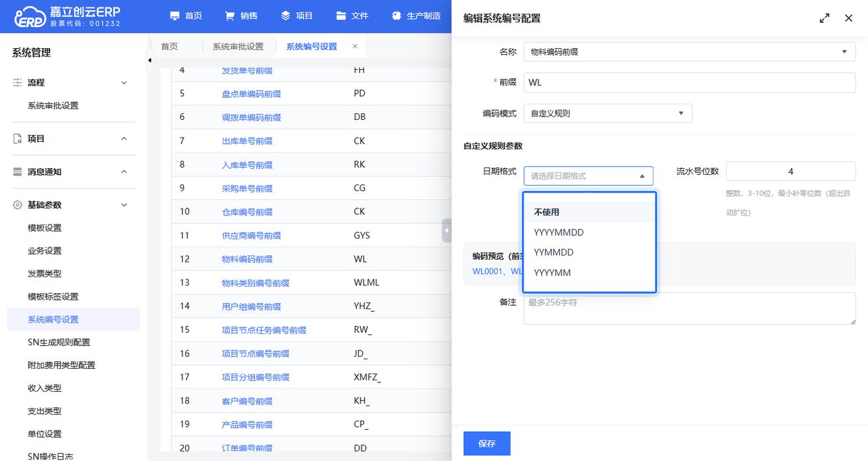
Task: Open the 客户编号前缀 link
Action: click(248, 401)
